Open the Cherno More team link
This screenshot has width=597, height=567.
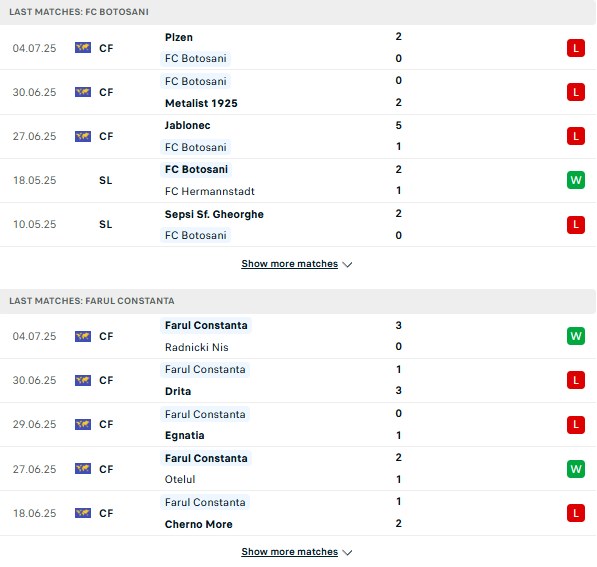coord(198,524)
